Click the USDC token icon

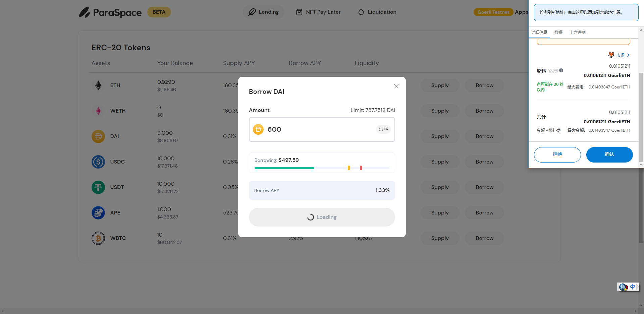[x=98, y=162]
